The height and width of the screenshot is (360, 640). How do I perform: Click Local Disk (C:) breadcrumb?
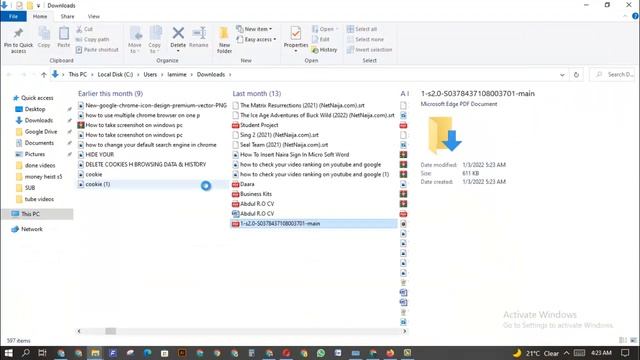click(115, 75)
